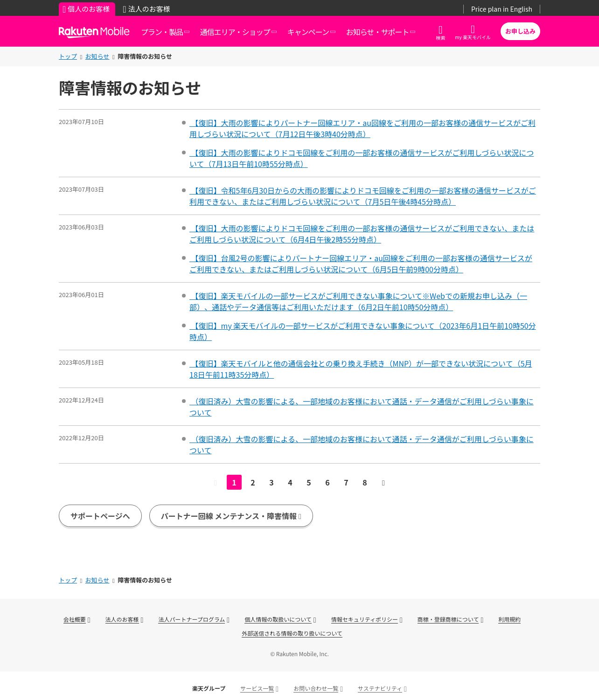Viewport: 599px width, 700px height.
Task: Click date text 2023年07月10日
Action: coord(81,122)
